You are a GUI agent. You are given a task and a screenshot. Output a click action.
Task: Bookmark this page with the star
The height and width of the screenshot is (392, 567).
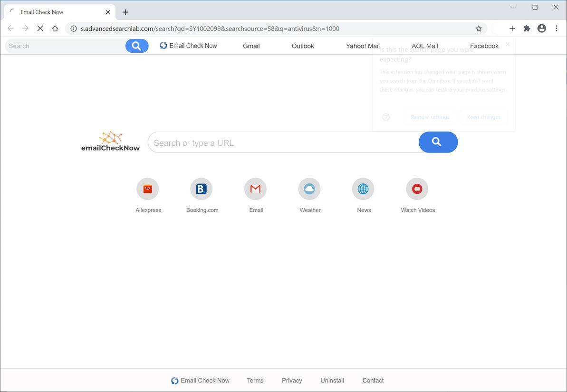click(x=479, y=29)
